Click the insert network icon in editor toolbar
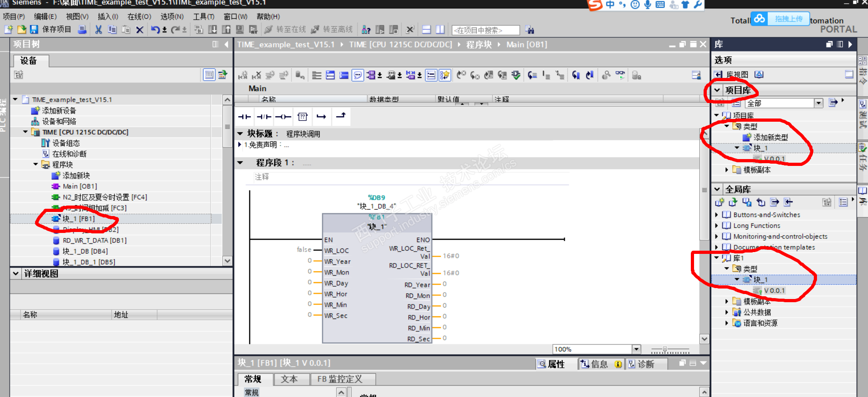This screenshot has width=868, height=397. [x=243, y=75]
